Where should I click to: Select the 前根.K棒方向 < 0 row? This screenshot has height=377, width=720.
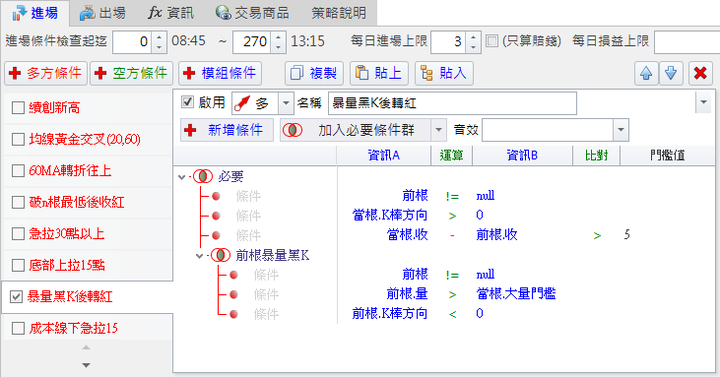tap(444, 314)
